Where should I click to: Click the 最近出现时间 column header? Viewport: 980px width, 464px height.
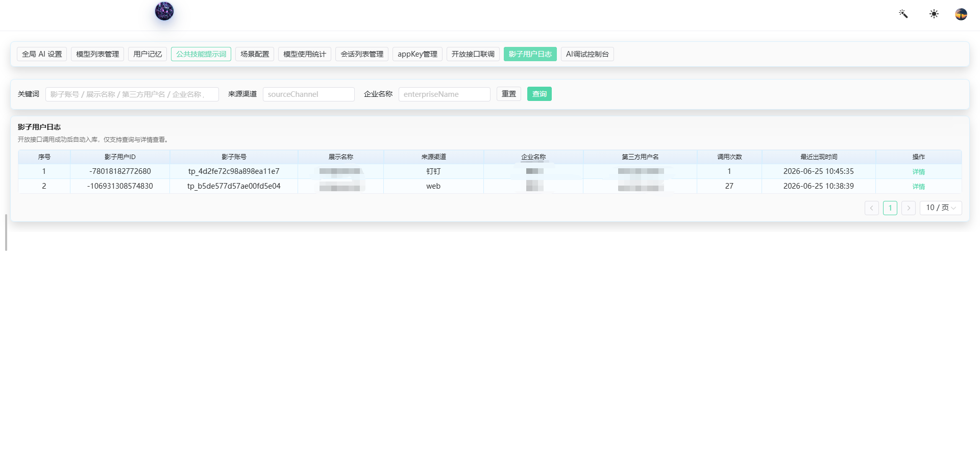pyautogui.click(x=819, y=157)
